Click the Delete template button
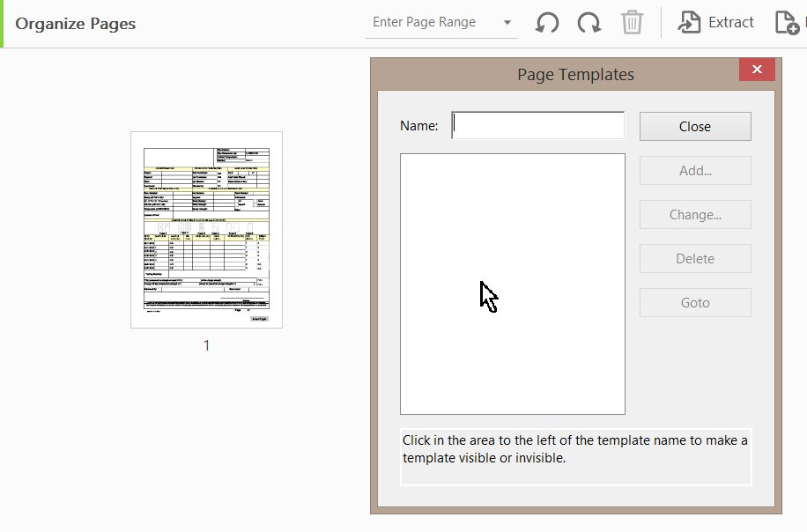Viewport: 807px width, 532px height. (x=694, y=258)
